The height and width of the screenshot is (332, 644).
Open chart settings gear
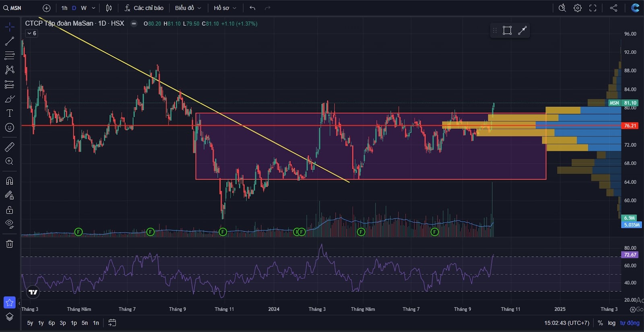578,8
